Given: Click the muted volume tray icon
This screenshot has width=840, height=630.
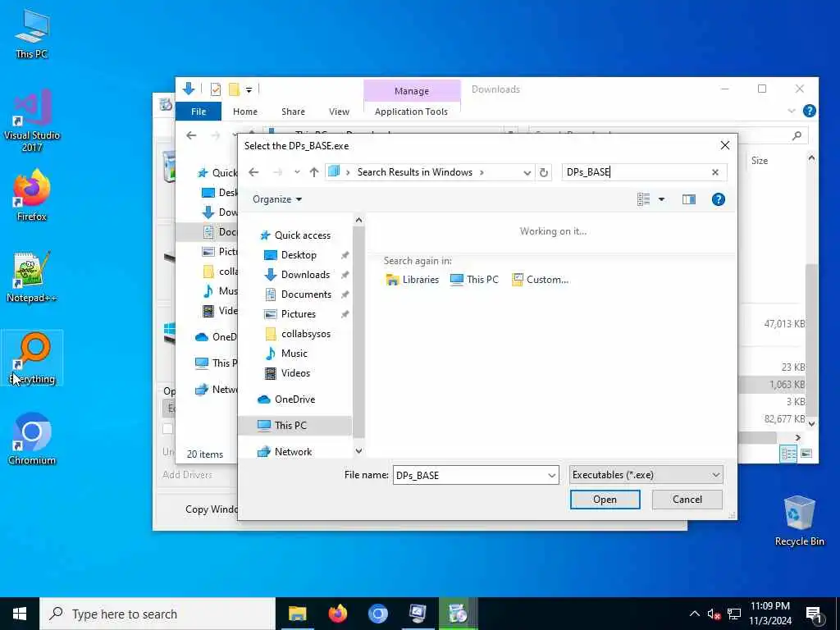Looking at the screenshot, I should [714, 614].
